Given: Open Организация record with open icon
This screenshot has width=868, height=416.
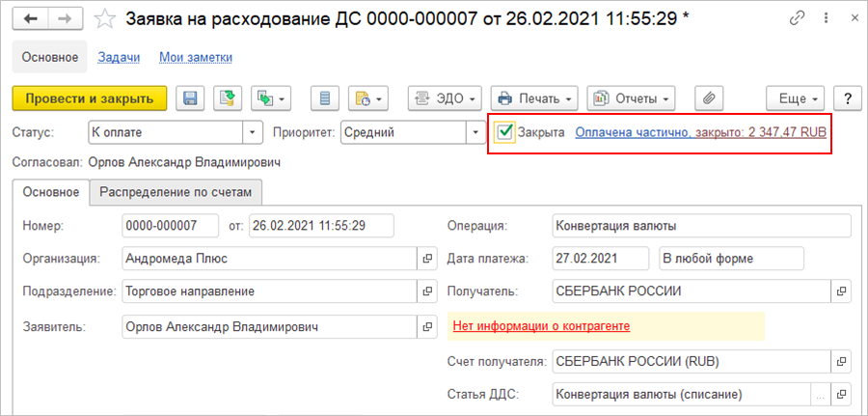Looking at the screenshot, I should coord(427,258).
